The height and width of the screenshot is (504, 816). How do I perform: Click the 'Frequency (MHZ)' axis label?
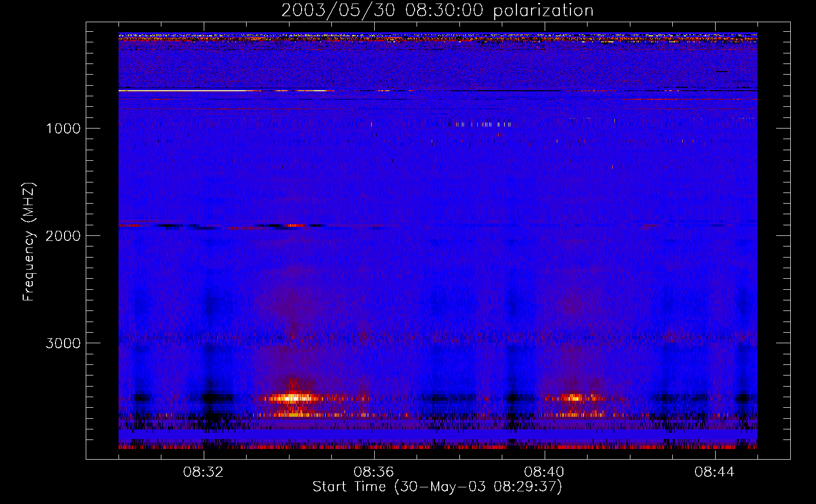29,242
